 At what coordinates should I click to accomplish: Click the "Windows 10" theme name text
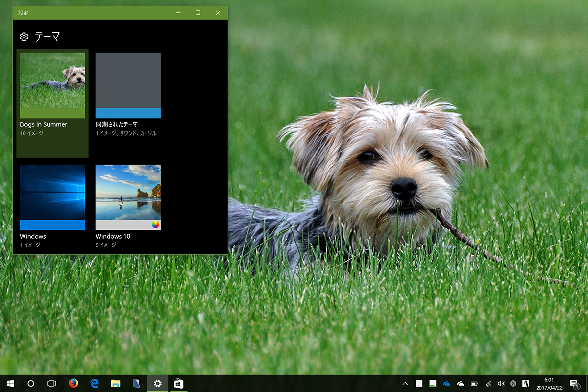point(113,236)
